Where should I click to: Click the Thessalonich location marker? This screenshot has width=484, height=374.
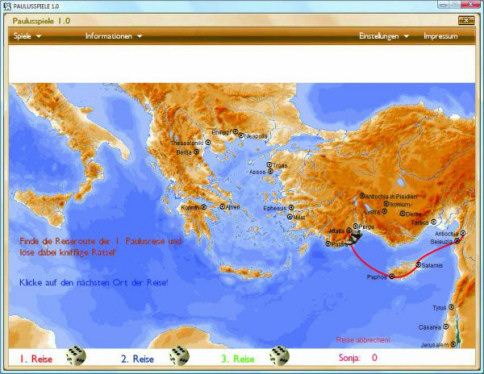coord(208,142)
